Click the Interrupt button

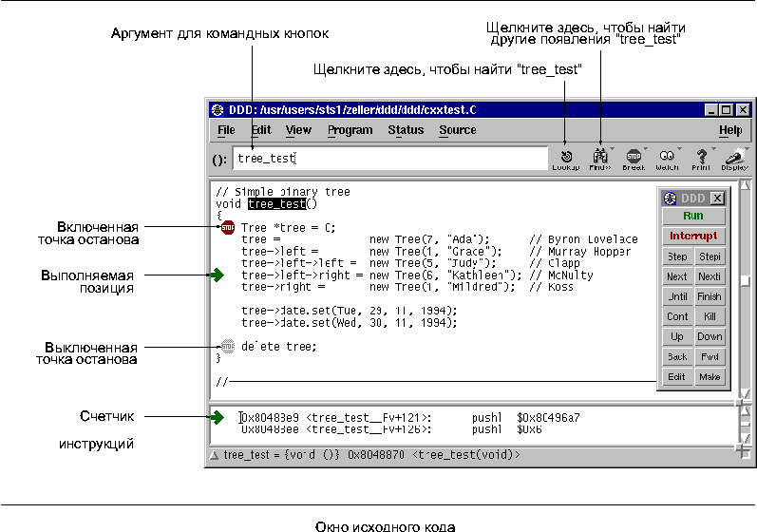[x=693, y=236]
